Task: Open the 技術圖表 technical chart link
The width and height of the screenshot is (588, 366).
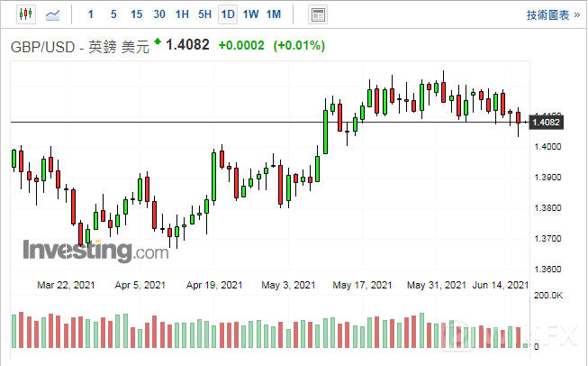Action: (x=552, y=14)
